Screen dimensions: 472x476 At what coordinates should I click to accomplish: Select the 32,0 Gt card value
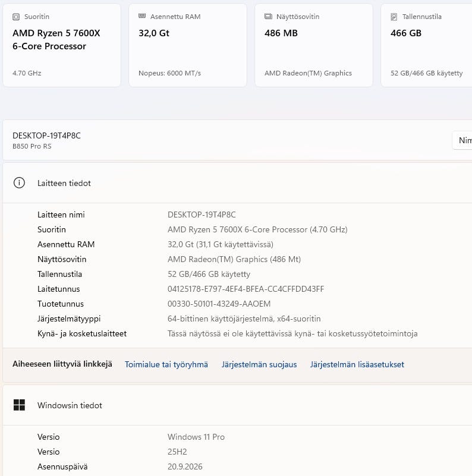coord(154,33)
